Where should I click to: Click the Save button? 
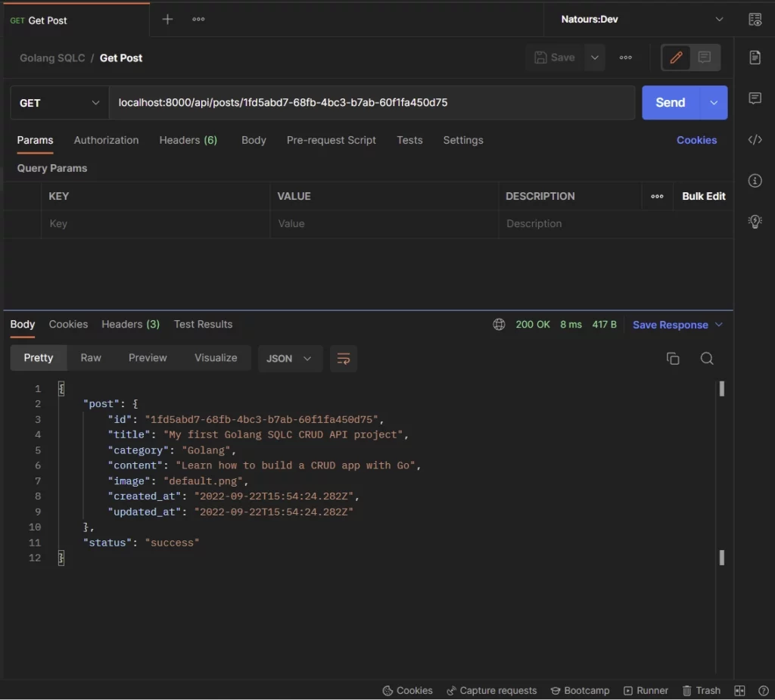pos(555,58)
